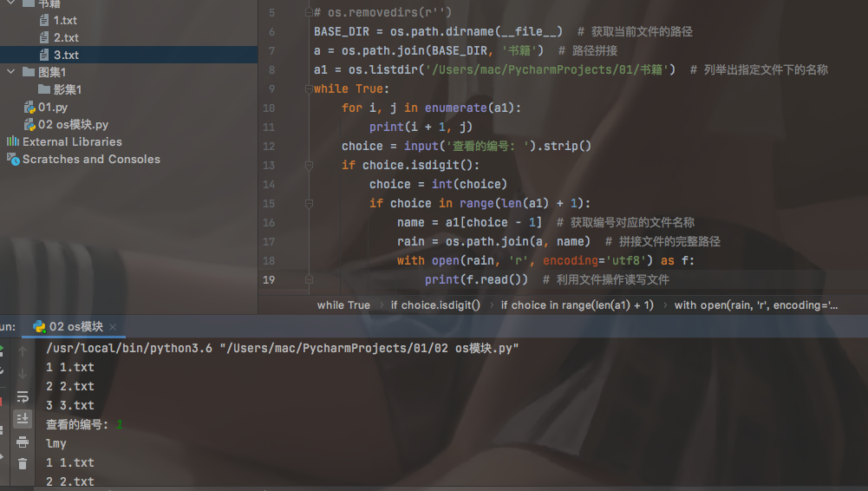The image size is (868, 491).
Task: Click the 影集1 folder icon
Action: pos(44,89)
